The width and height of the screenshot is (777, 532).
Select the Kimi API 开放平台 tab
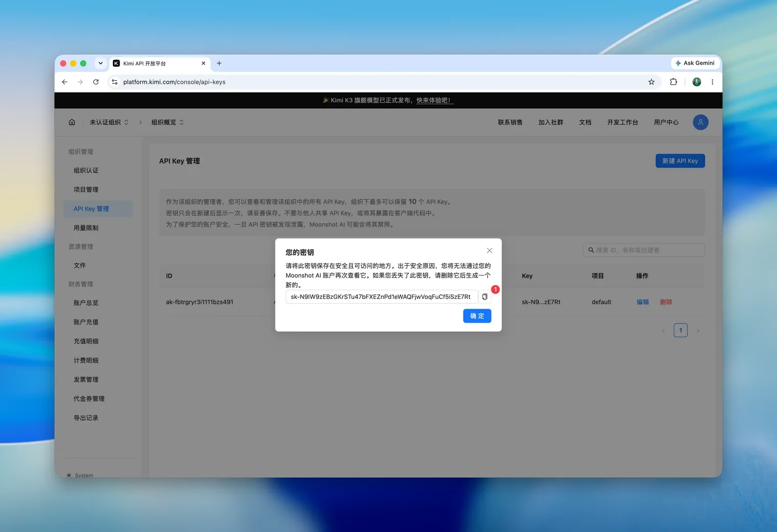click(159, 63)
